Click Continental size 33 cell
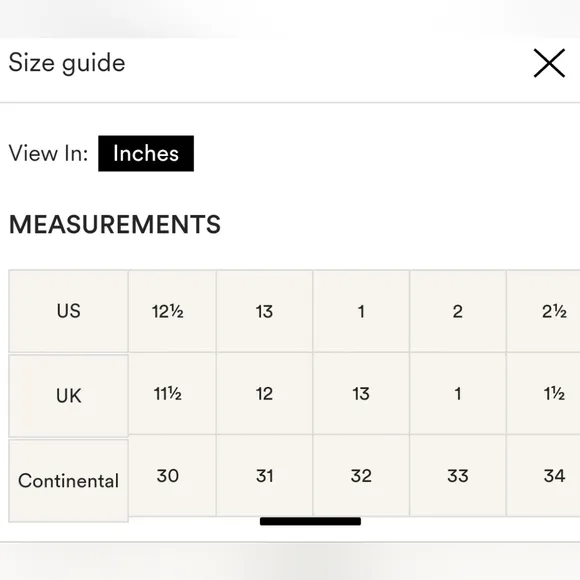The width and height of the screenshot is (580, 580). [458, 476]
